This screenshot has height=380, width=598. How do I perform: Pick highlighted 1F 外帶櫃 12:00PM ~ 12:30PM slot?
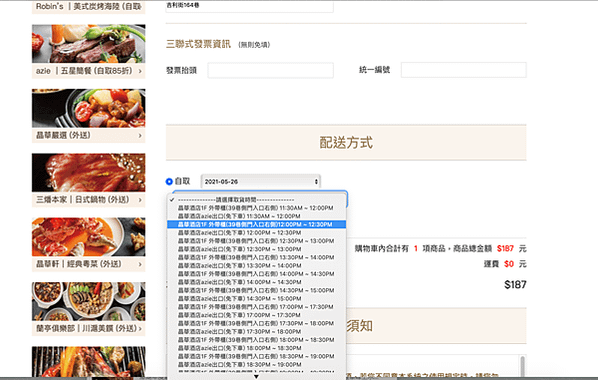tap(256, 224)
